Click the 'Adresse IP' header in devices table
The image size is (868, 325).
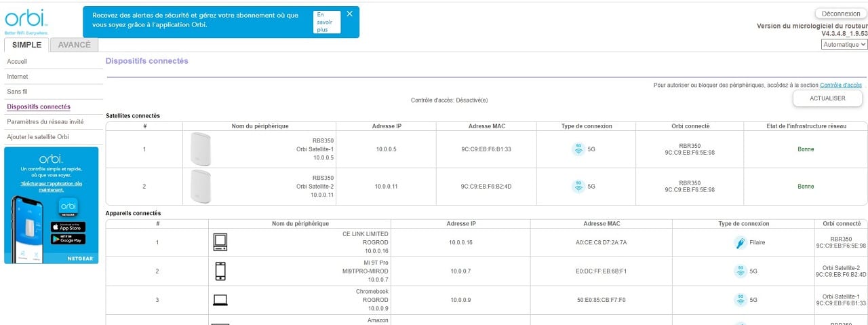(x=461, y=223)
